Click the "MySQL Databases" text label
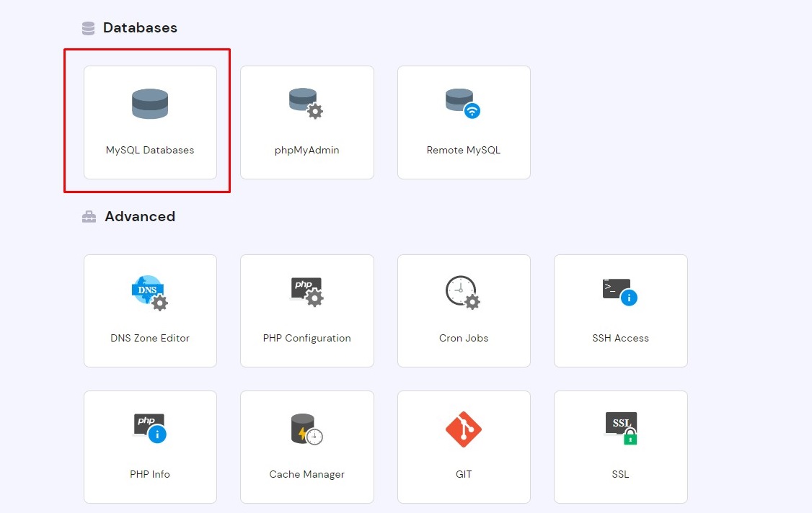This screenshot has height=513, width=812. [x=150, y=151]
